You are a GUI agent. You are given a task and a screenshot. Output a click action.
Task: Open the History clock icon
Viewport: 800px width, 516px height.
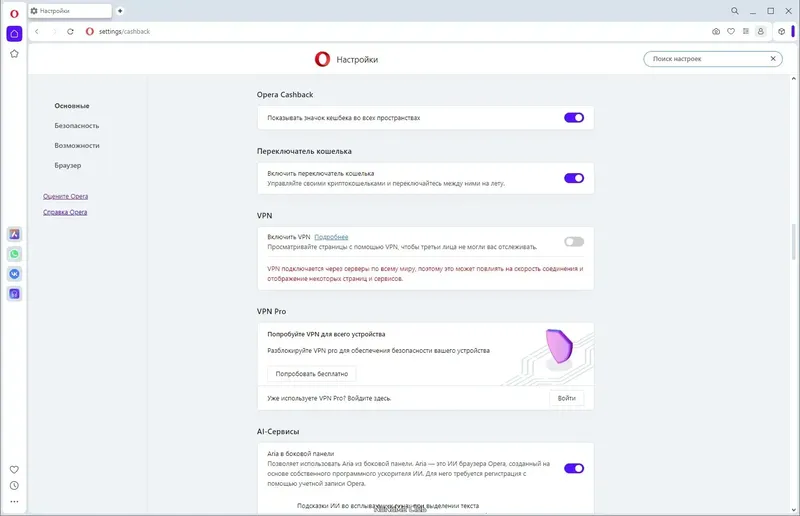point(14,485)
